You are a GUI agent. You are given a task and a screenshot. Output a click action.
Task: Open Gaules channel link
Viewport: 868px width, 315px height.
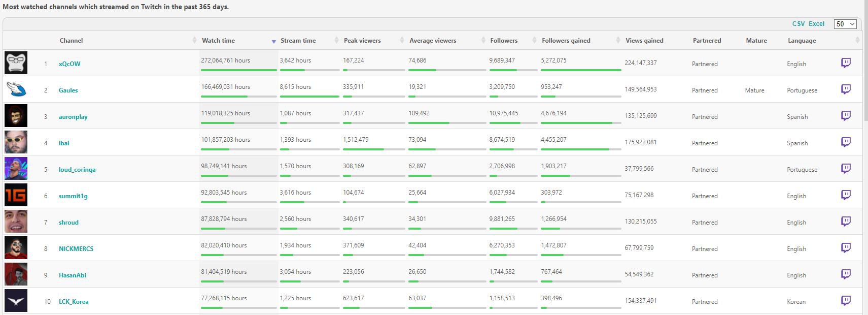pyautogui.click(x=68, y=90)
